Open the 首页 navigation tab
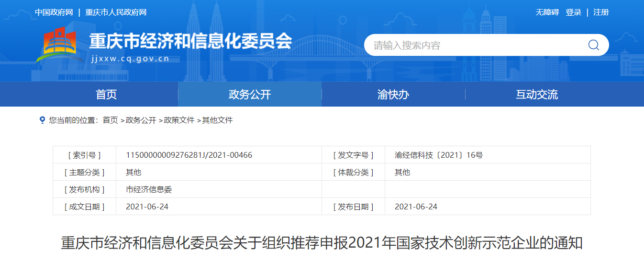Image resolution: width=644 pixels, height=261 pixels. (106, 94)
